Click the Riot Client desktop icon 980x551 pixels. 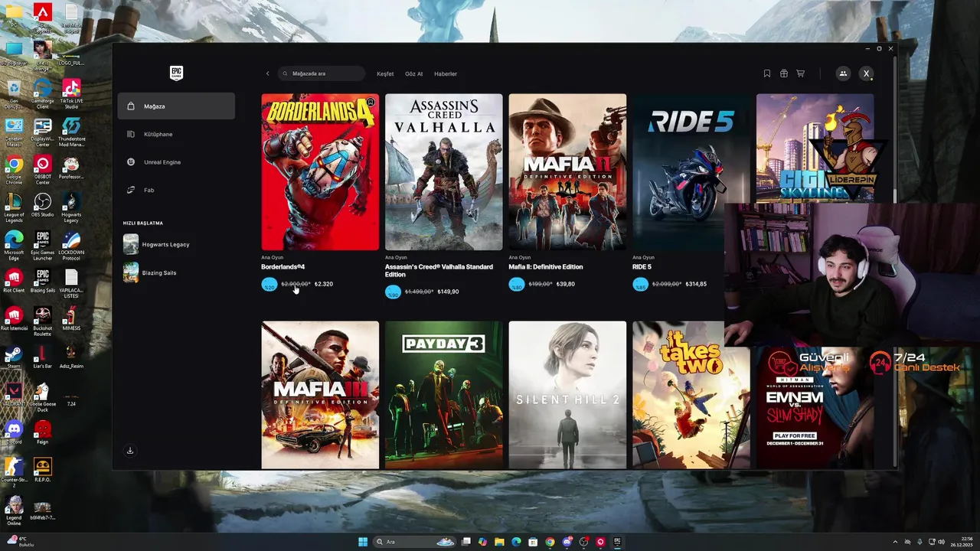coord(14,281)
